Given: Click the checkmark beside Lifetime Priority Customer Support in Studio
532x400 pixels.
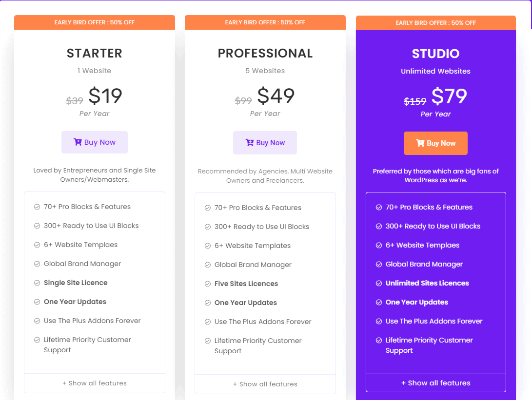Looking at the screenshot, I should [x=378, y=340].
